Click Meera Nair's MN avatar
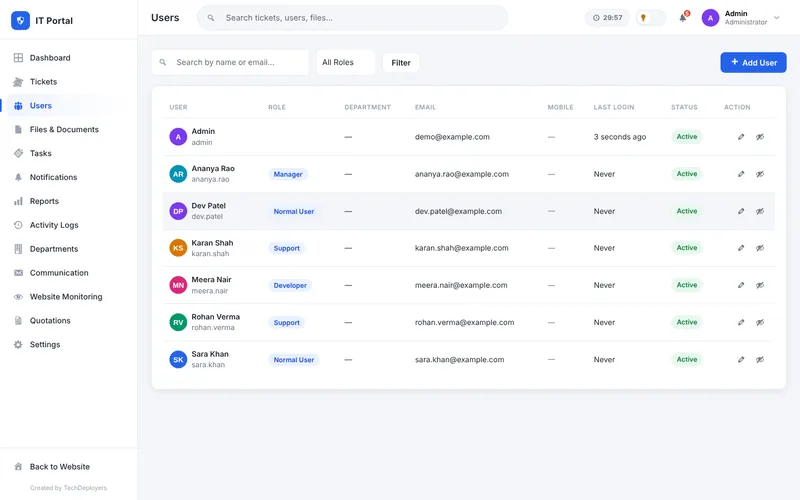This screenshot has height=500, width=800. (x=178, y=285)
